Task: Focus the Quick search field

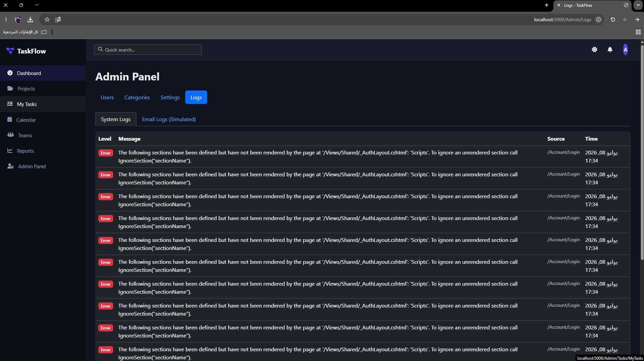Action: (148, 49)
